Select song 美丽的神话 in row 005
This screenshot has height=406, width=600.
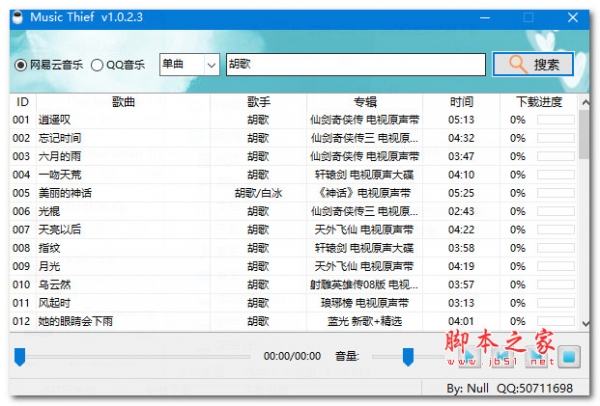coord(65,193)
